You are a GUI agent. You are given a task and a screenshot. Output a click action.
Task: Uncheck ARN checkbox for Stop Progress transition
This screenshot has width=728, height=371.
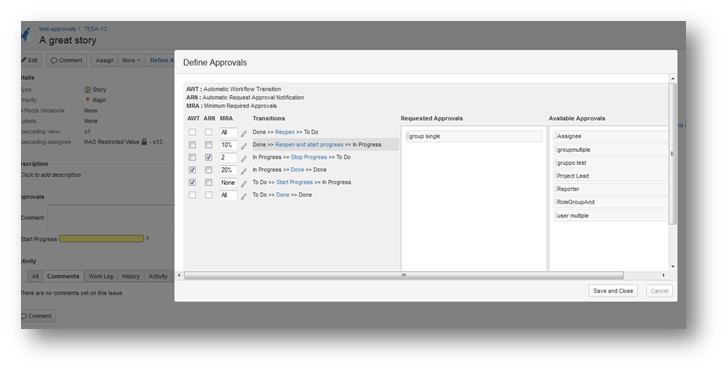click(209, 157)
